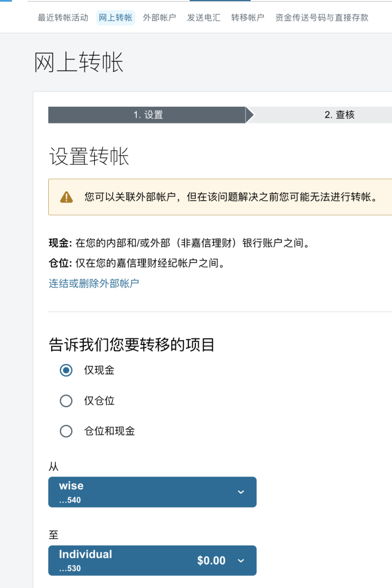Click the step arrow after 1. 设置
Image resolution: width=392 pixels, height=588 pixels.
pos(250,115)
